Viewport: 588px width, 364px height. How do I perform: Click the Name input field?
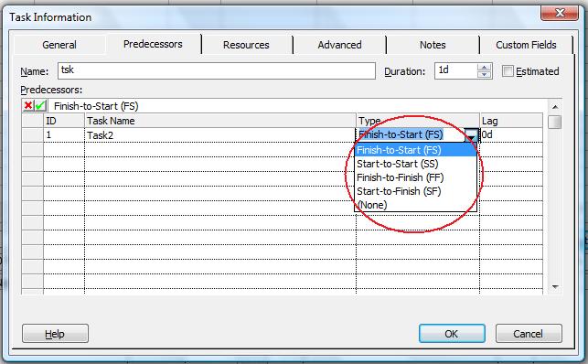pos(217,70)
